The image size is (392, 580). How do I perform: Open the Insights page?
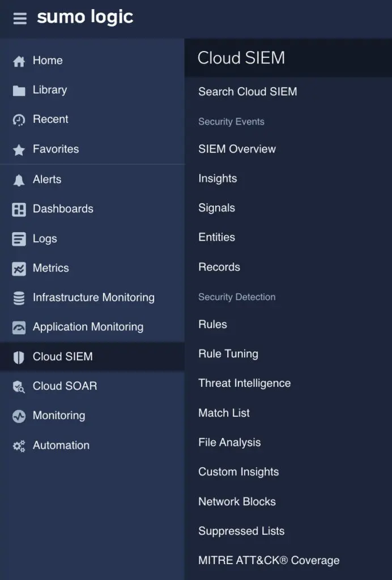pyautogui.click(x=218, y=178)
